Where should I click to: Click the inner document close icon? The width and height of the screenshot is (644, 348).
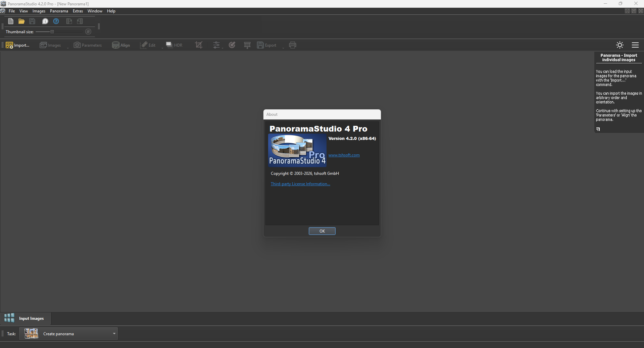[641, 11]
